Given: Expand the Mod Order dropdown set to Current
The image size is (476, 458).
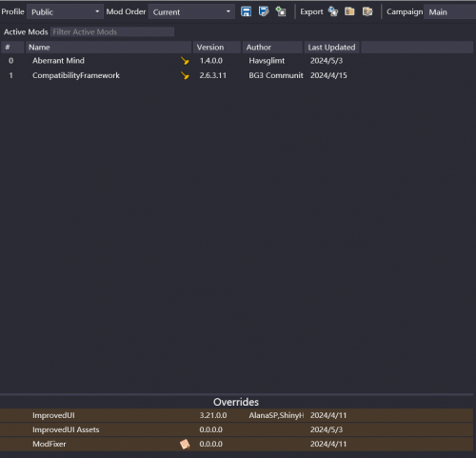Looking at the screenshot, I should [x=191, y=12].
